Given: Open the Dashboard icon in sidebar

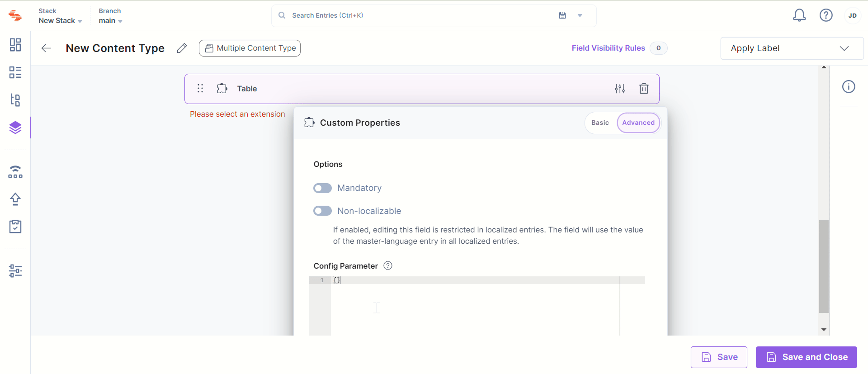Looking at the screenshot, I should click(15, 45).
